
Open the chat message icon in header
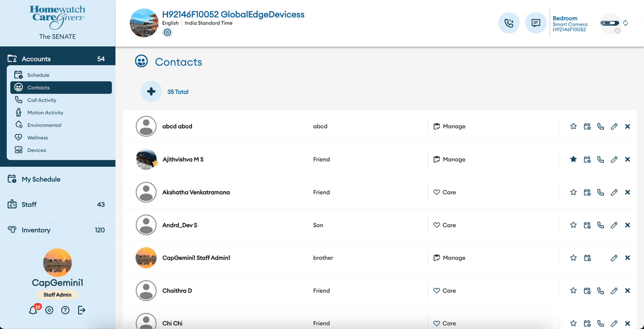click(x=535, y=23)
